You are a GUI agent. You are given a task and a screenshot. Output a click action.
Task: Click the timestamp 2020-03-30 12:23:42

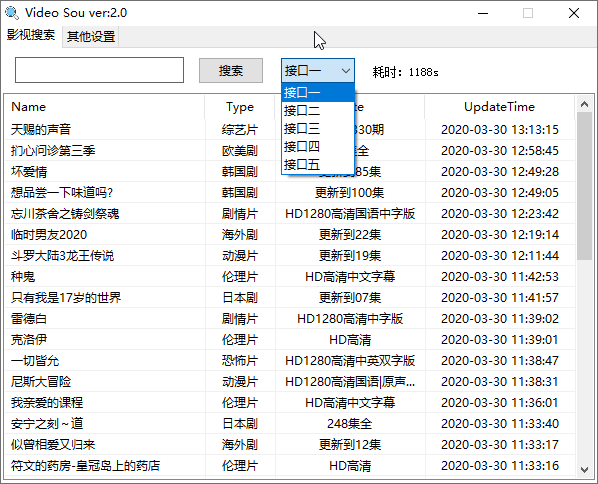pyautogui.click(x=500, y=214)
